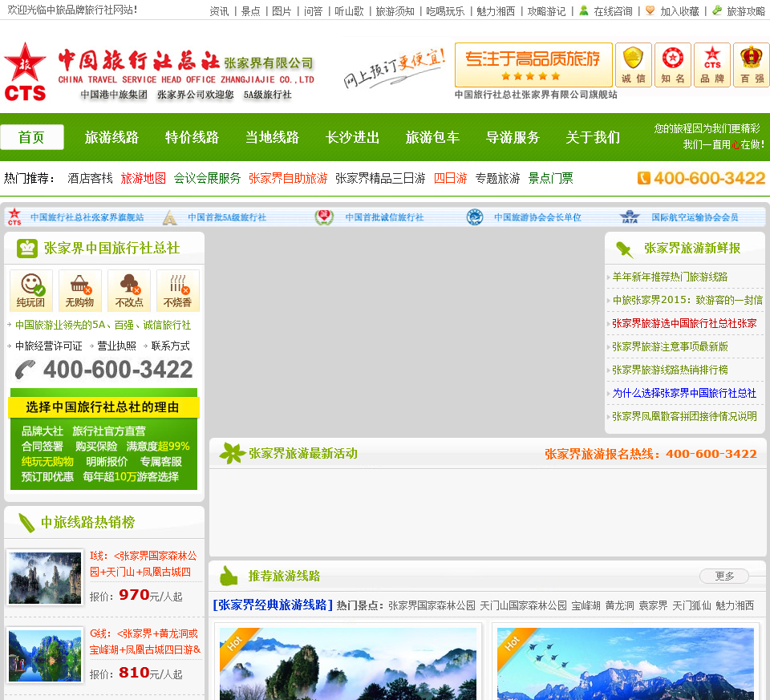Click the grey phone handset icon
This screenshot has height=700, width=770.
point(25,370)
